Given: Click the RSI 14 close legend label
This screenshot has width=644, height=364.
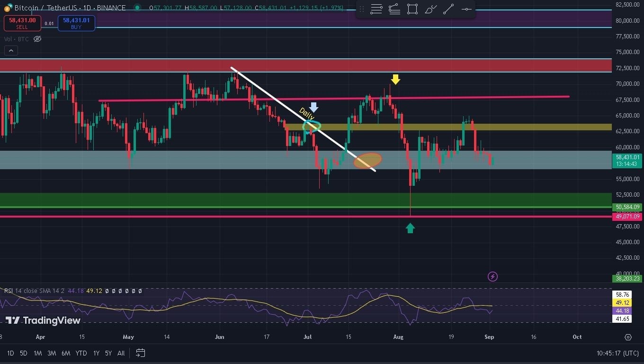Looking at the screenshot, I should pyautogui.click(x=35, y=291).
